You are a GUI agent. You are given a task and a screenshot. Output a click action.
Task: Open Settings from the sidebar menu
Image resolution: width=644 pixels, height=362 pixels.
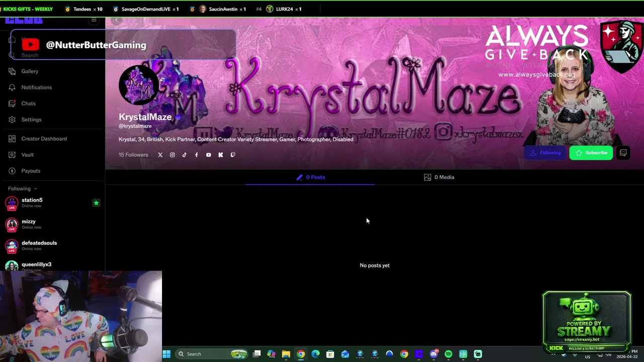[31, 120]
